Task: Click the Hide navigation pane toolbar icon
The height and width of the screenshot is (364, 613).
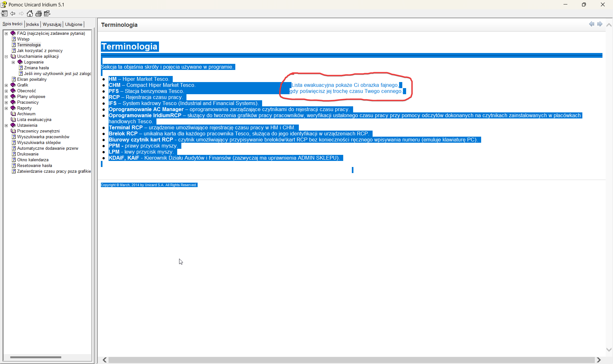Action: pos(4,13)
